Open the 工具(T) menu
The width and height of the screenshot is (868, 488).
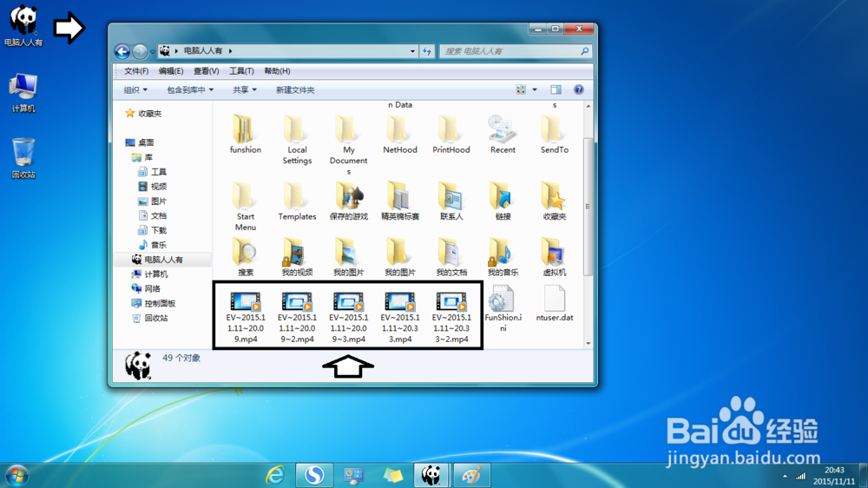pyautogui.click(x=241, y=71)
